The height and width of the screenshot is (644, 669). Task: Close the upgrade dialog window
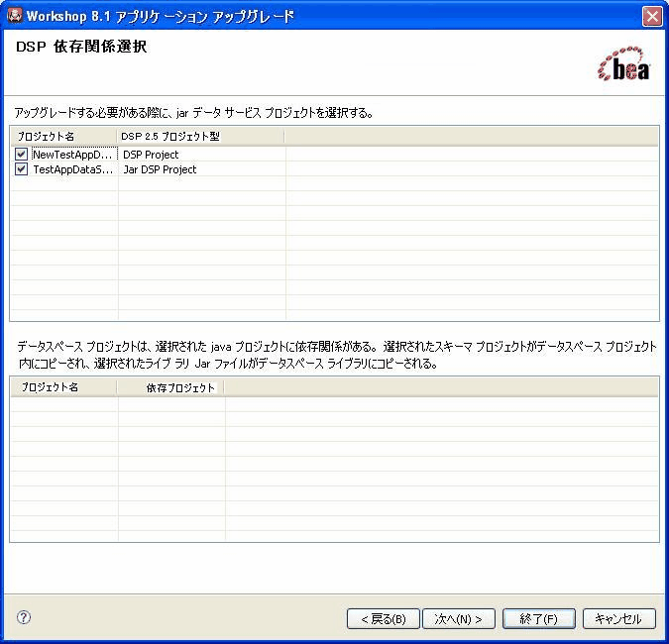click(652, 17)
